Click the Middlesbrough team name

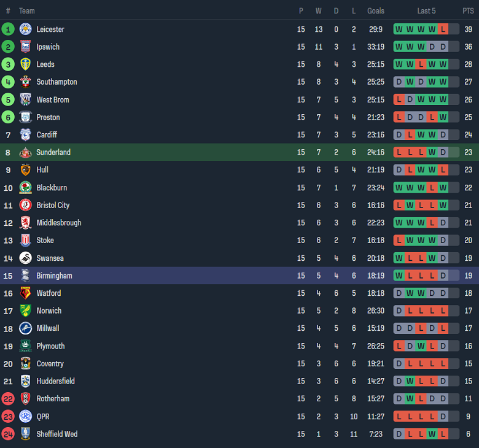pyautogui.click(x=58, y=223)
